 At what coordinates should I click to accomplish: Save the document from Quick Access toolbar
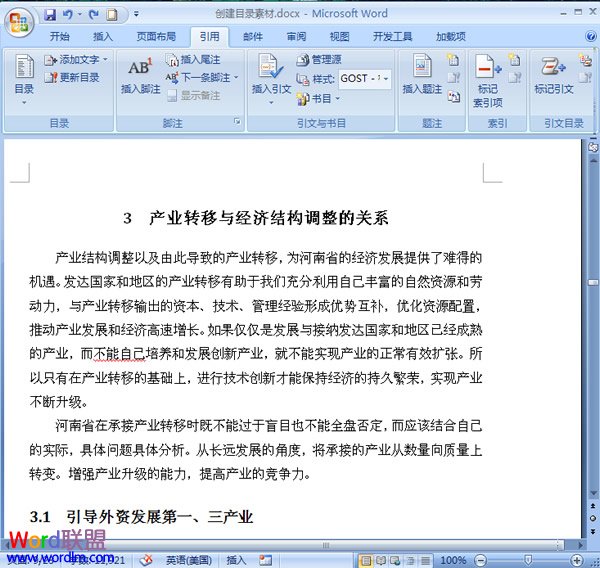[x=50, y=15]
